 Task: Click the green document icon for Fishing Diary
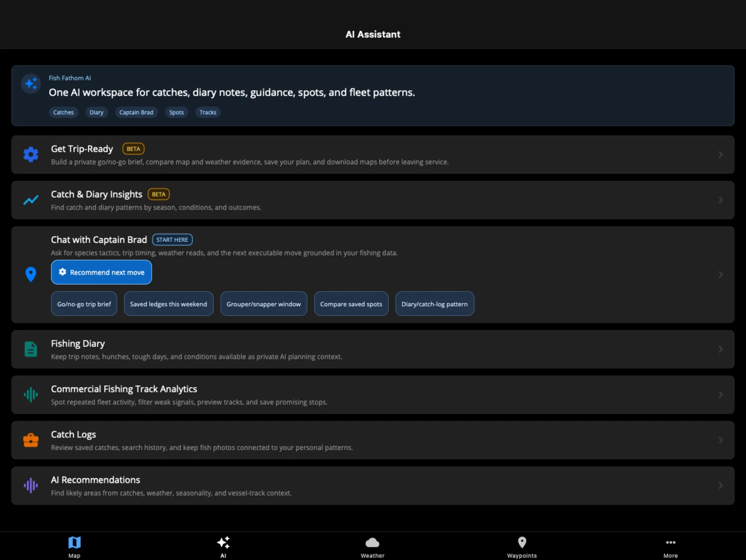click(x=31, y=349)
